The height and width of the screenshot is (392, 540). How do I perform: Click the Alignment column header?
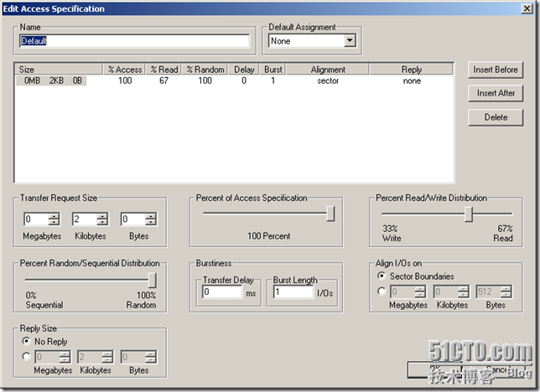click(x=328, y=70)
